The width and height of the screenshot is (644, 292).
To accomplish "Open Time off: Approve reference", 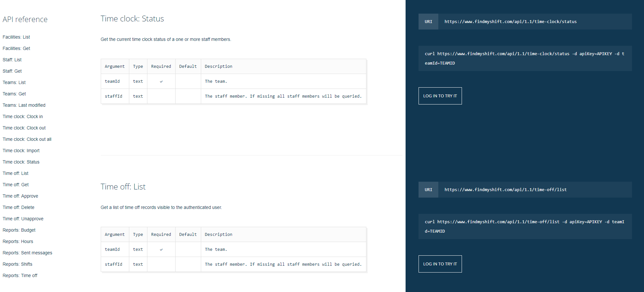I will point(20,196).
